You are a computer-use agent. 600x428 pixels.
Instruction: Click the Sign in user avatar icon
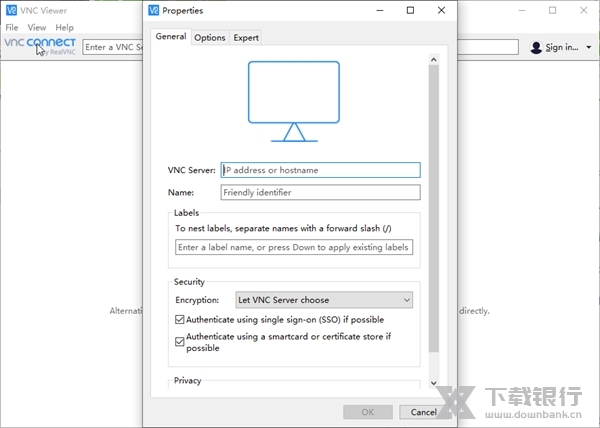click(x=537, y=47)
